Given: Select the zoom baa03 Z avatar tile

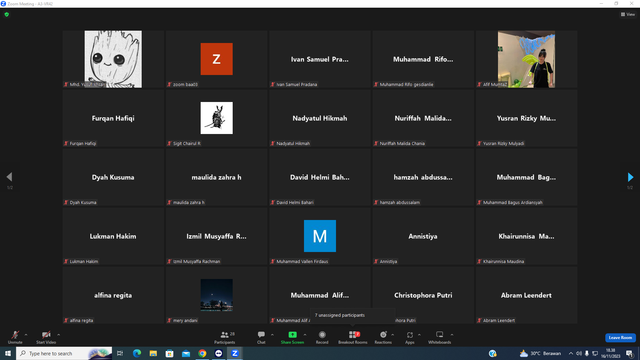Looking at the screenshot, I should [216, 59].
